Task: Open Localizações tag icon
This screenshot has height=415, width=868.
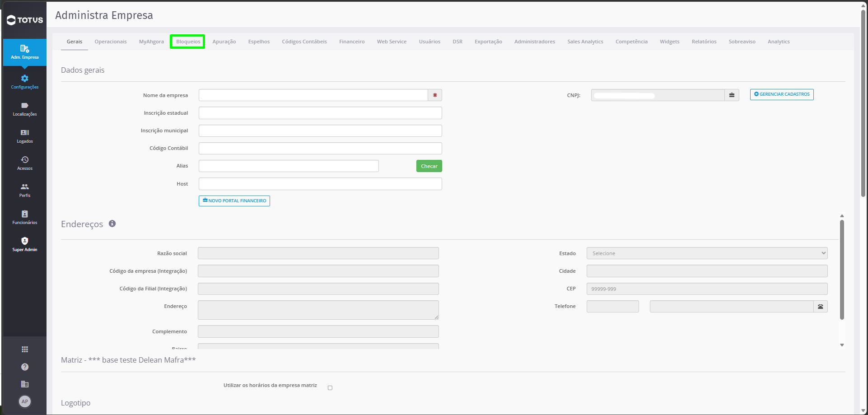Action: (x=25, y=105)
